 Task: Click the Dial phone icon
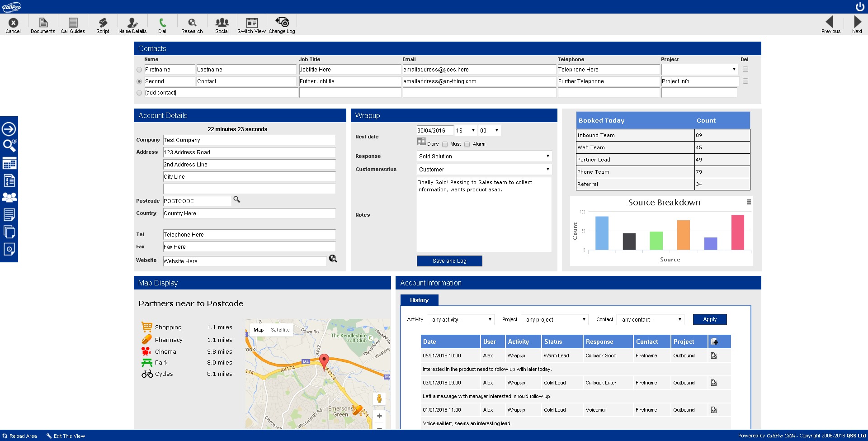pyautogui.click(x=162, y=23)
